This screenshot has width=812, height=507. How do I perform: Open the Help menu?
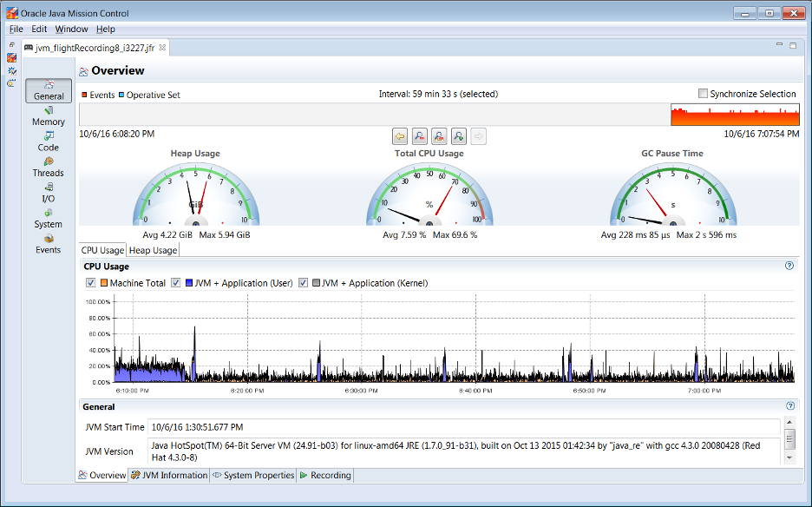pos(106,29)
